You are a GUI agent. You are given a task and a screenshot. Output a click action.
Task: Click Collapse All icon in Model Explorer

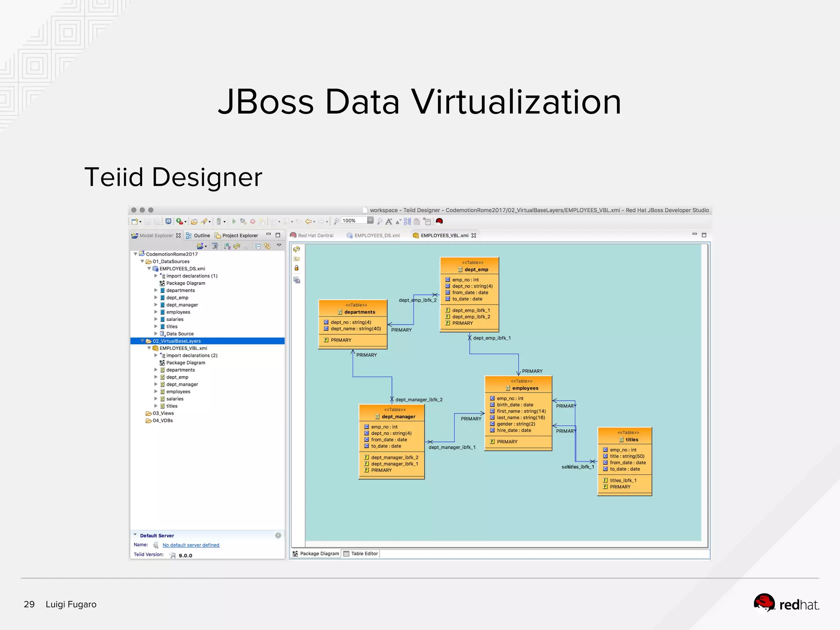(x=258, y=247)
